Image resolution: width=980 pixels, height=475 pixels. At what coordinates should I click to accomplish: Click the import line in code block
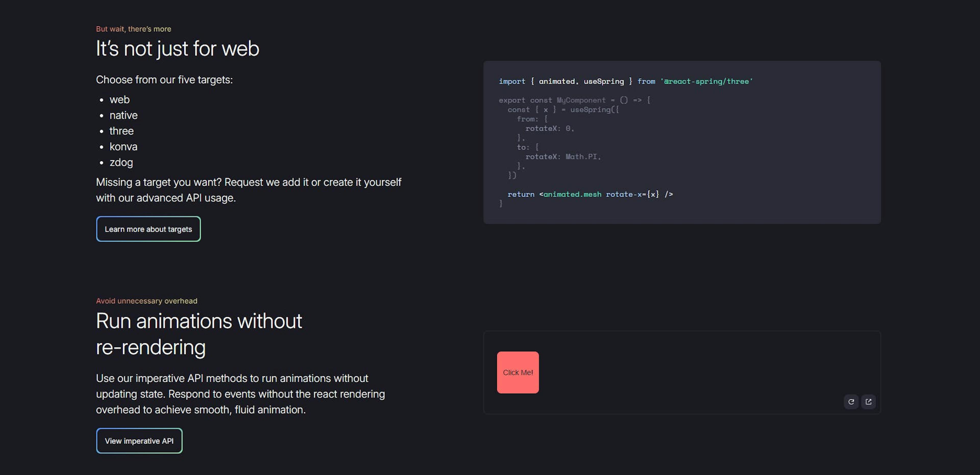pos(626,81)
